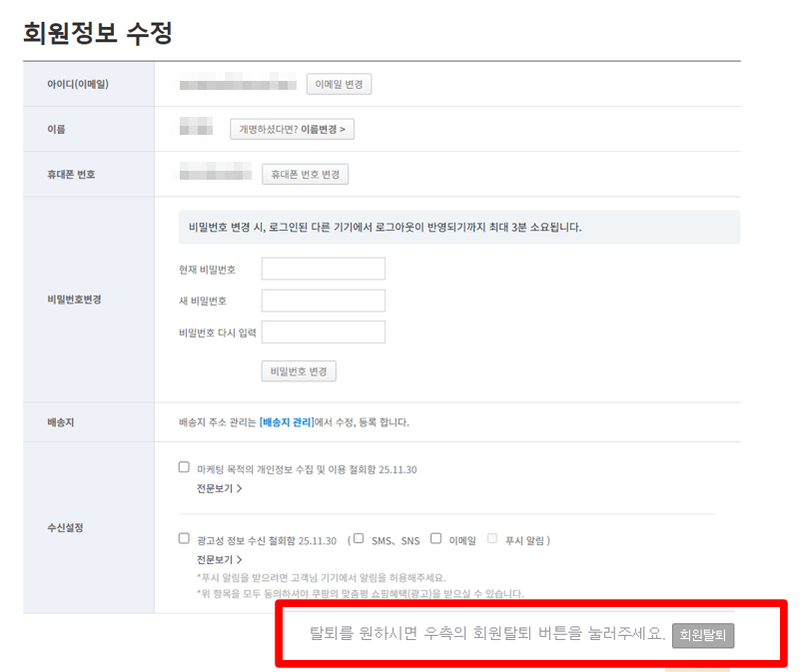Click the 휴대폰 번호 변경 button
Screen dimensions: 804x672
(x=305, y=174)
